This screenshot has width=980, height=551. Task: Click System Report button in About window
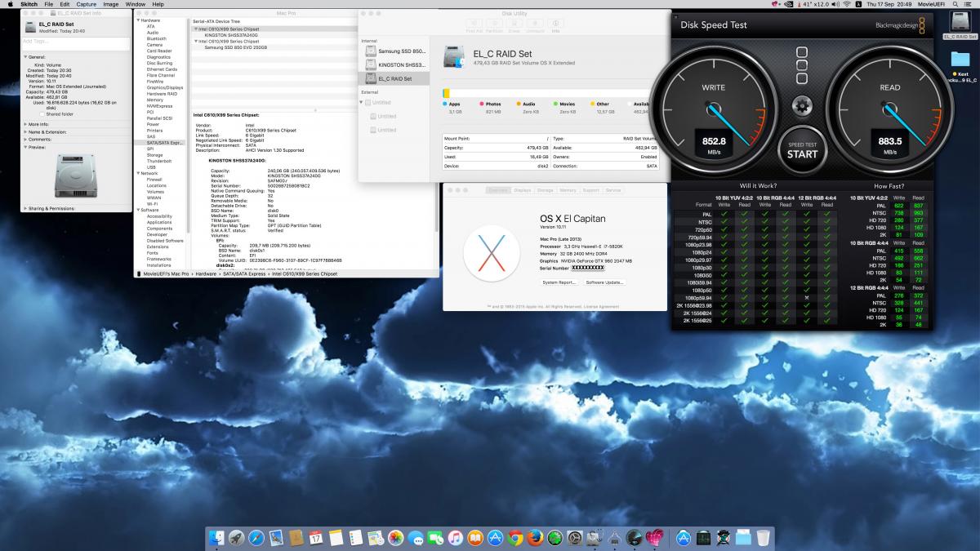click(560, 282)
